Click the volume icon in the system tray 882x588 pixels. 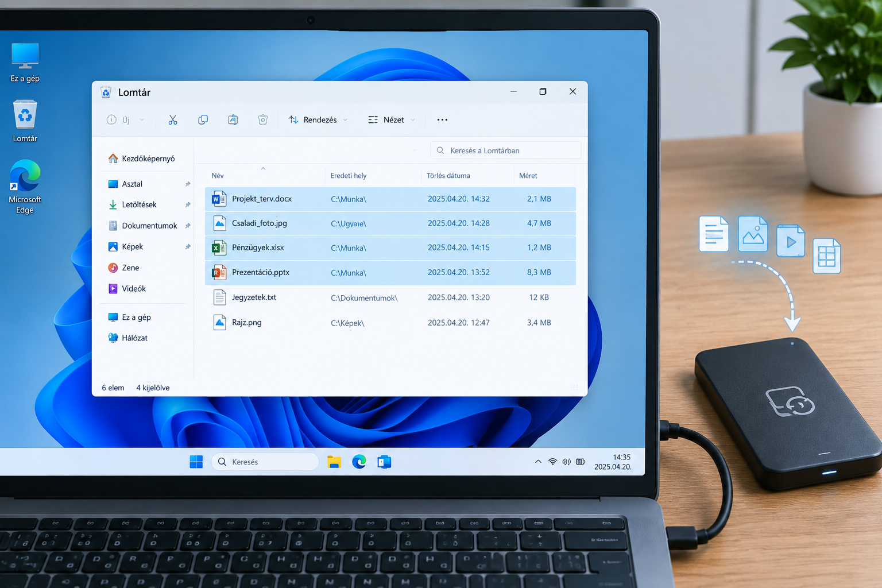click(x=567, y=462)
